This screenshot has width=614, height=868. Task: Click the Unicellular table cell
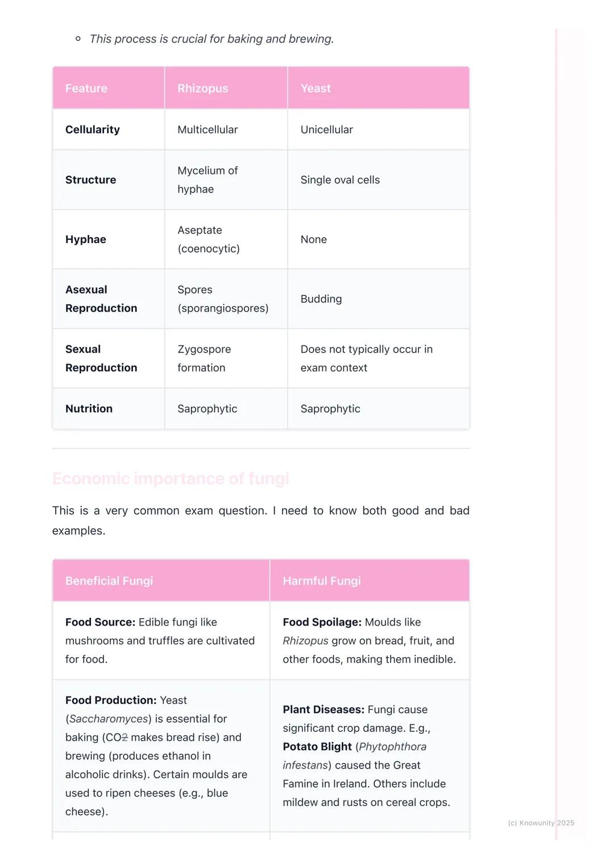coord(327,130)
